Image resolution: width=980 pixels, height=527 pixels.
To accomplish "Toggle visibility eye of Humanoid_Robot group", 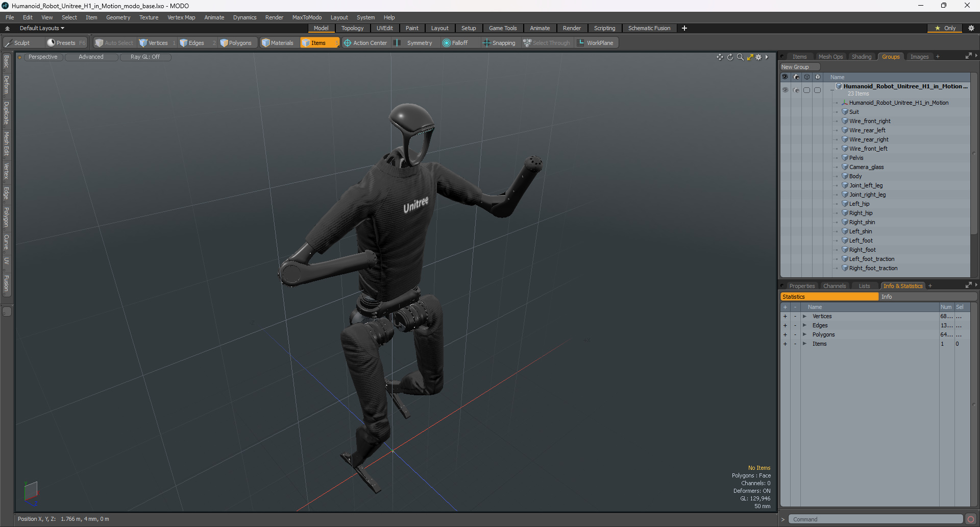I will pyautogui.click(x=785, y=90).
